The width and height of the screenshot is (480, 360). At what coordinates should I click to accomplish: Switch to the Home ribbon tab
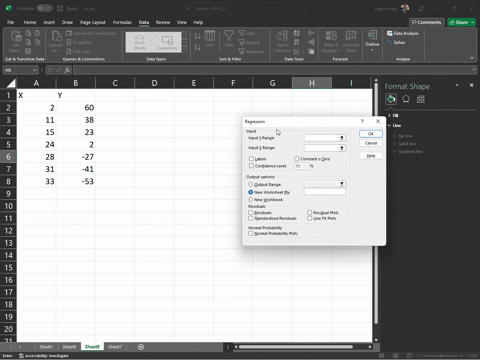[30, 22]
